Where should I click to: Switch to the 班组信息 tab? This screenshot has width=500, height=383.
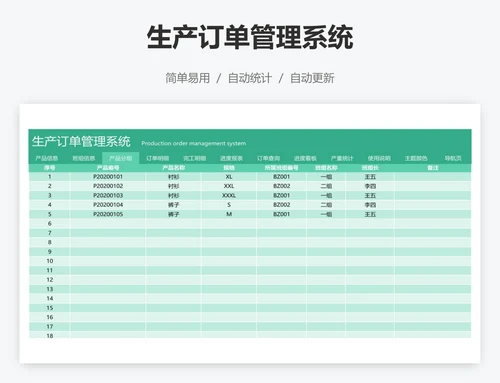(x=84, y=158)
